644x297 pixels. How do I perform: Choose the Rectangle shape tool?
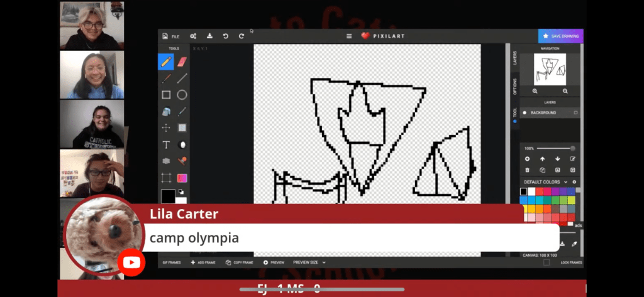pos(166,95)
